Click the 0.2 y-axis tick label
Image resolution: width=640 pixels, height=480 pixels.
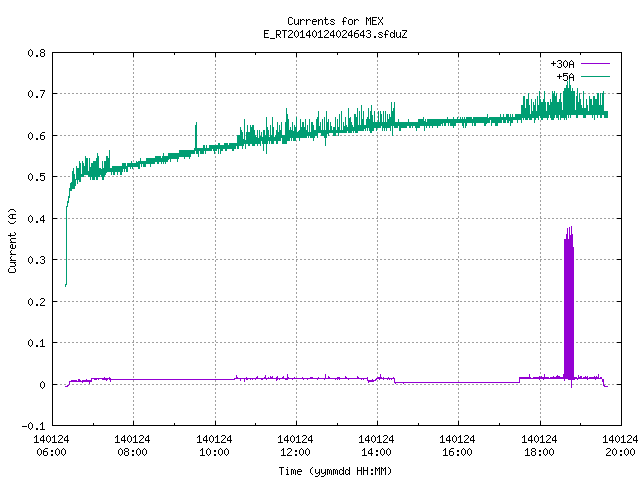(36, 302)
